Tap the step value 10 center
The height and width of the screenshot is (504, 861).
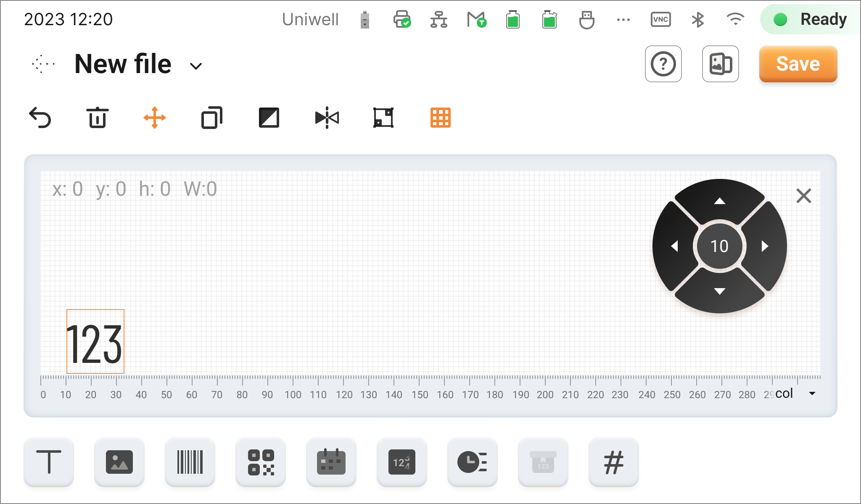coord(719,246)
